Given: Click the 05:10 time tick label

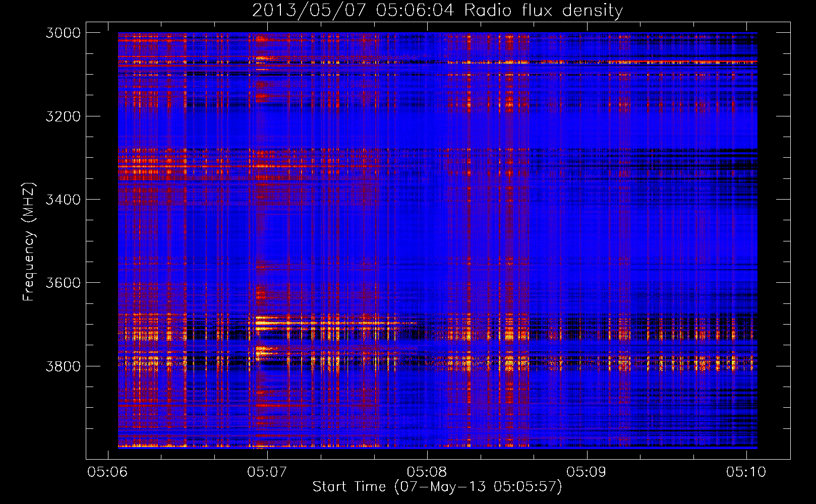Looking at the screenshot, I should pyautogui.click(x=746, y=472).
